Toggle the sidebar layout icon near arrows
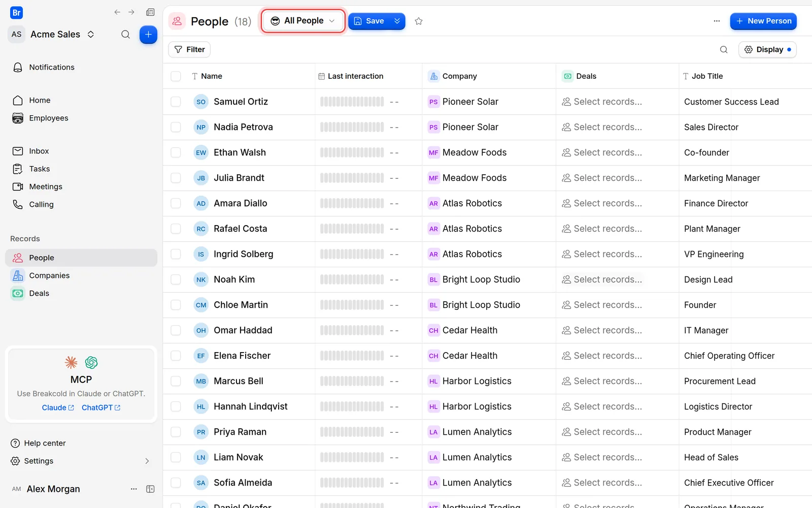 pos(150,12)
